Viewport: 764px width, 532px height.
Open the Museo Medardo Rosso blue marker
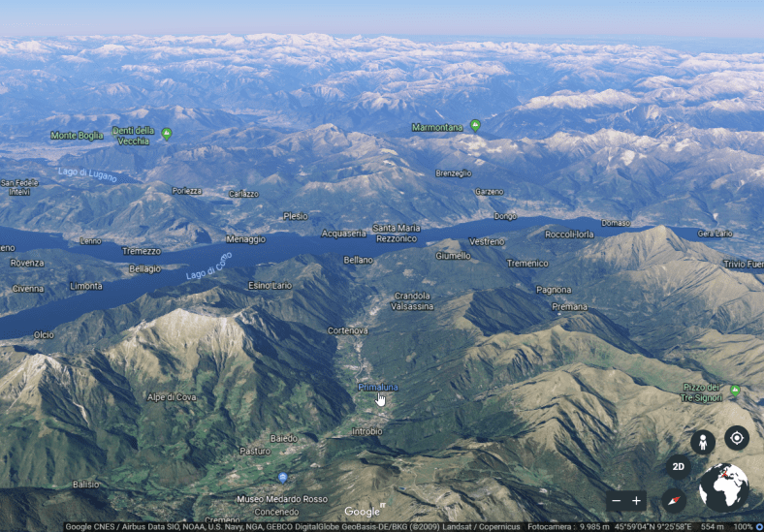tap(282, 478)
